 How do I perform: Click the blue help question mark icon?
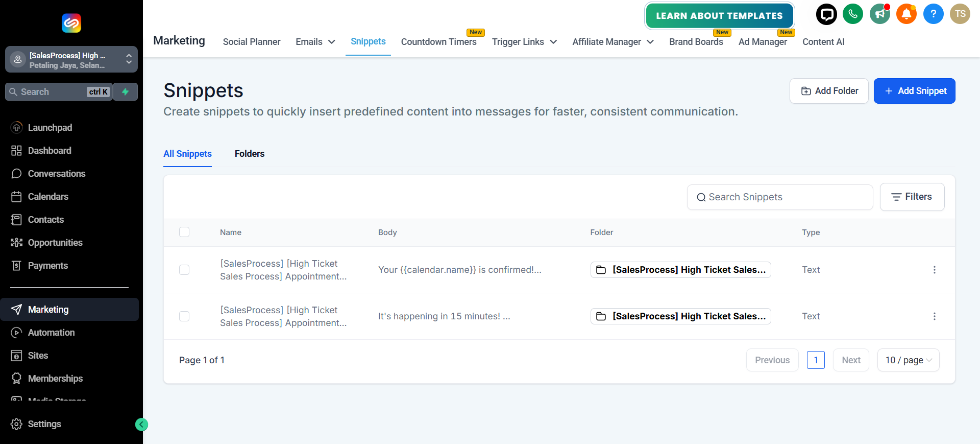(x=933, y=14)
